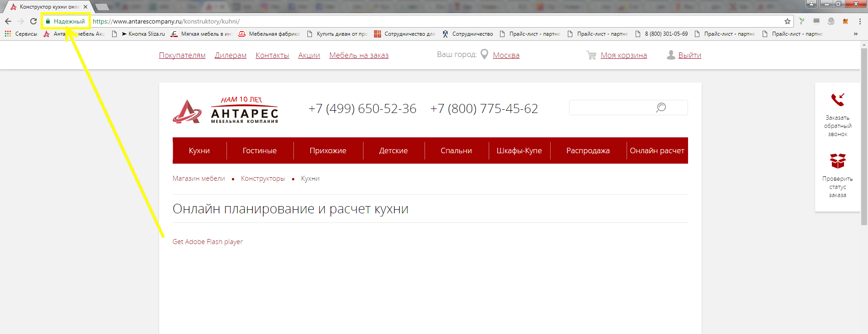
Task: Open a new browser tab
Action: 102,7
